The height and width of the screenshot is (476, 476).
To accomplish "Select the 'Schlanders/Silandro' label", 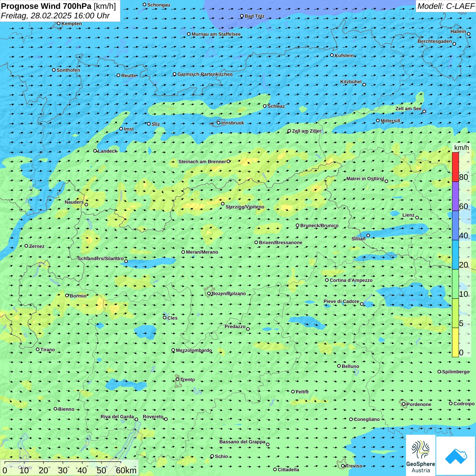I will (x=101, y=258).
